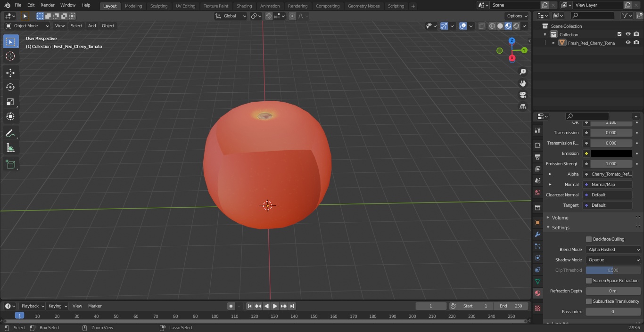Image resolution: width=644 pixels, height=332 pixels.
Task: Expand the Alpha input row
Action: 550,174
